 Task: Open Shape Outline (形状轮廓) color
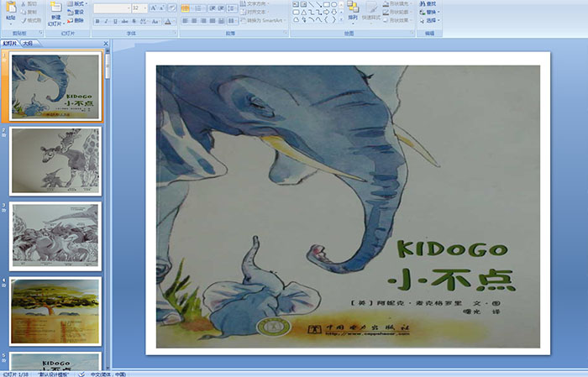[x=398, y=12]
